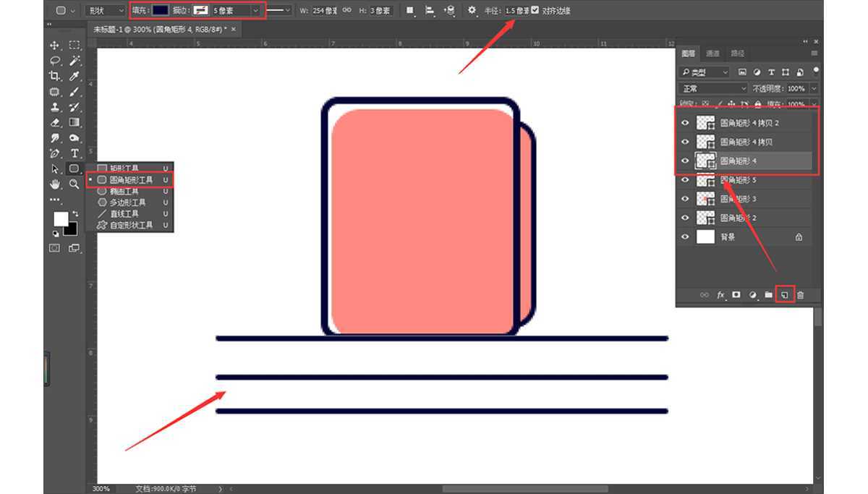Viewport: 868px width, 494px height.
Task: Choose 椭圆工具 from the shape flyout
Action: tap(124, 191)
